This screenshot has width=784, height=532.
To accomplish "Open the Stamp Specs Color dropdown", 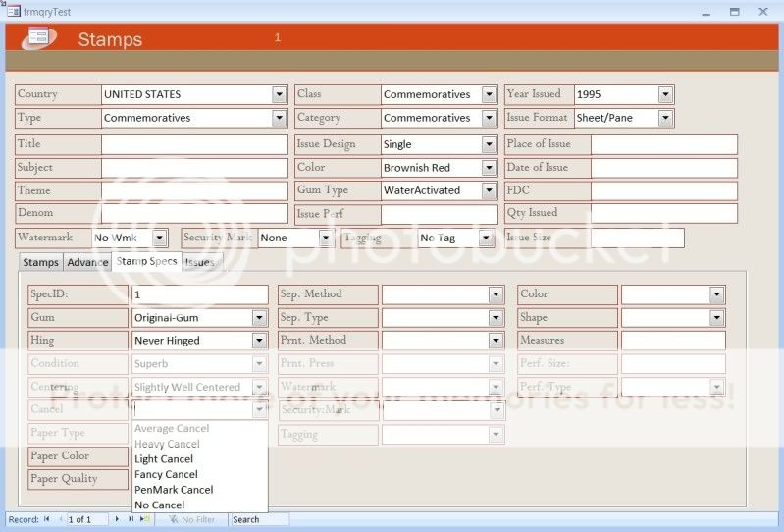I will tap(716, 294).
